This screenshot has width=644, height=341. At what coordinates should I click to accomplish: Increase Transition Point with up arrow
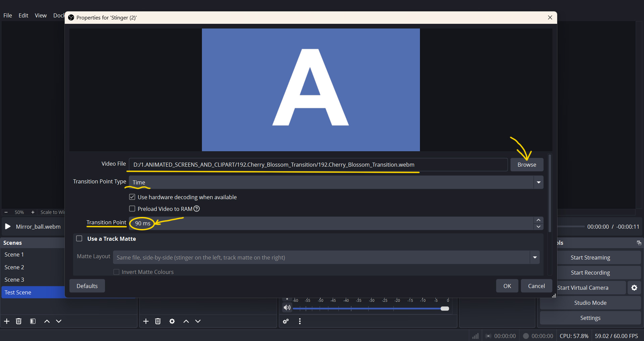(x=538, y=220)
